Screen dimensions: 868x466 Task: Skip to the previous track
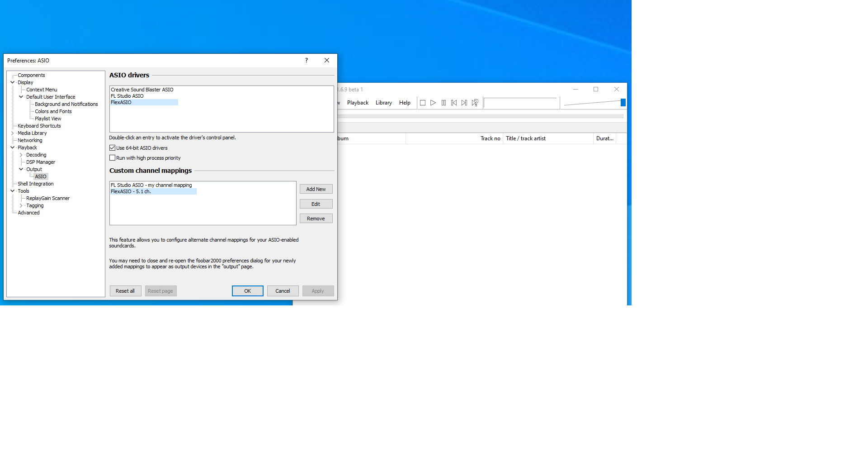453,103
